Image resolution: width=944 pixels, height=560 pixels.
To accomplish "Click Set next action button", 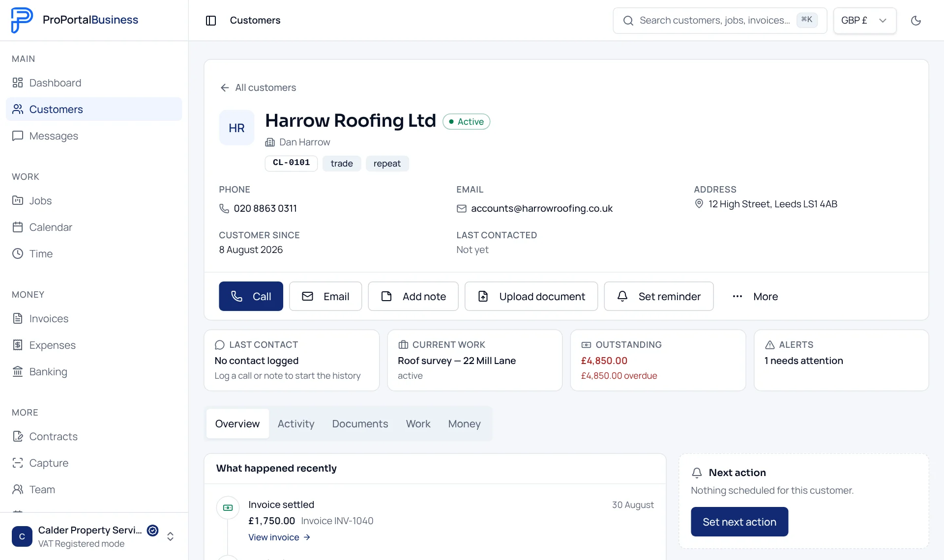I will point(739,522).
